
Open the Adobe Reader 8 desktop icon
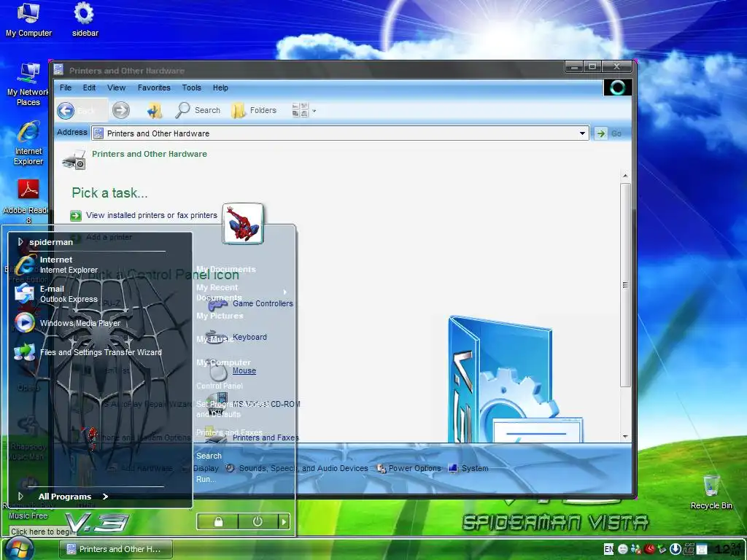pyautogui.click(x=28, y=201)
